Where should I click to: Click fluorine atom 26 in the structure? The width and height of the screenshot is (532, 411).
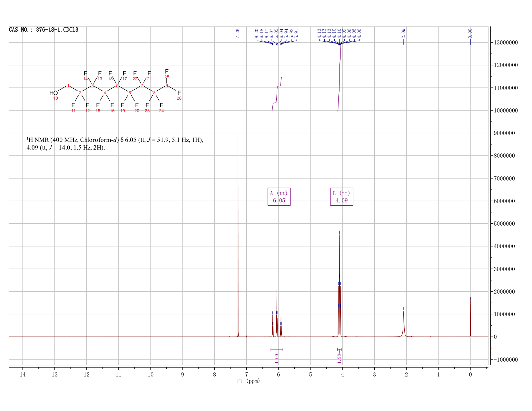click(x=179, y=93)
